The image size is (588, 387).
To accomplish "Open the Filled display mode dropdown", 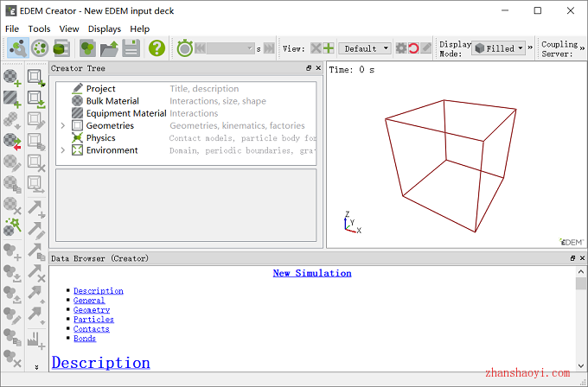I will [498, 48].
